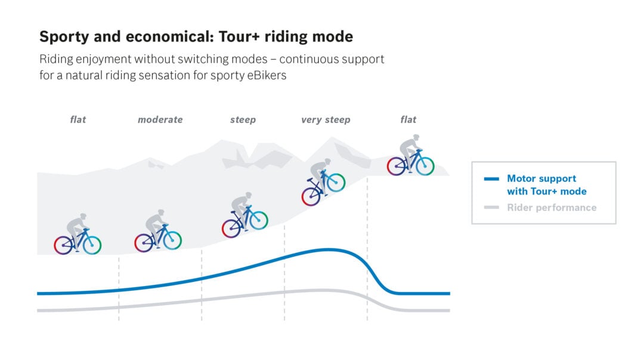644x357 pixels.
Task: Click the cyclist on top of the plateau
Action: (411, 156)
